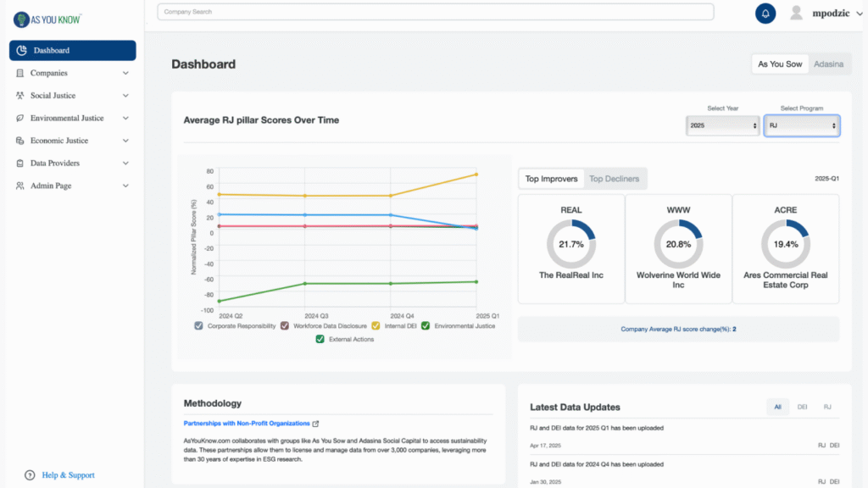The width and height of the screenshot is (868, 488).
Task: Click the green line's 2024 Q3 data point
Action: click(305, 284)
